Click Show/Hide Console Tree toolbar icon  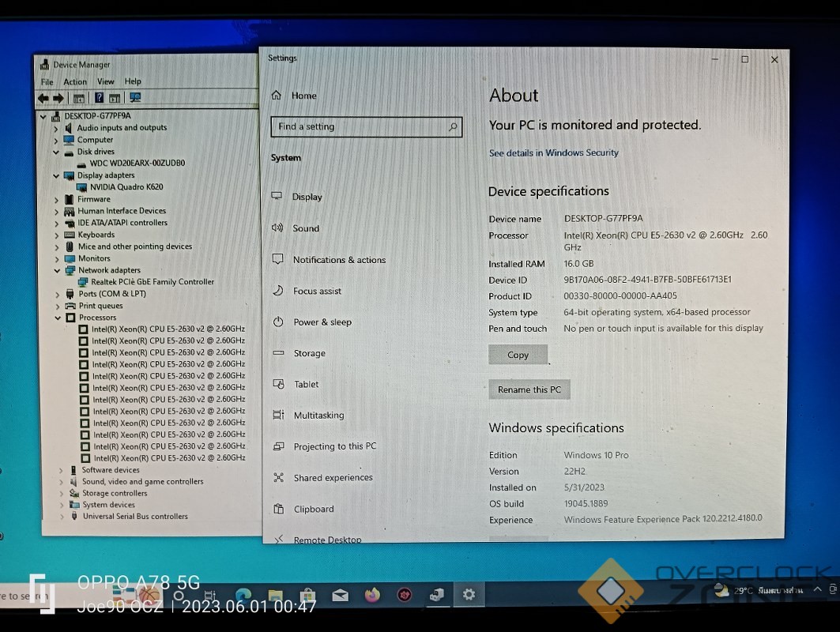tap(79, 98)
